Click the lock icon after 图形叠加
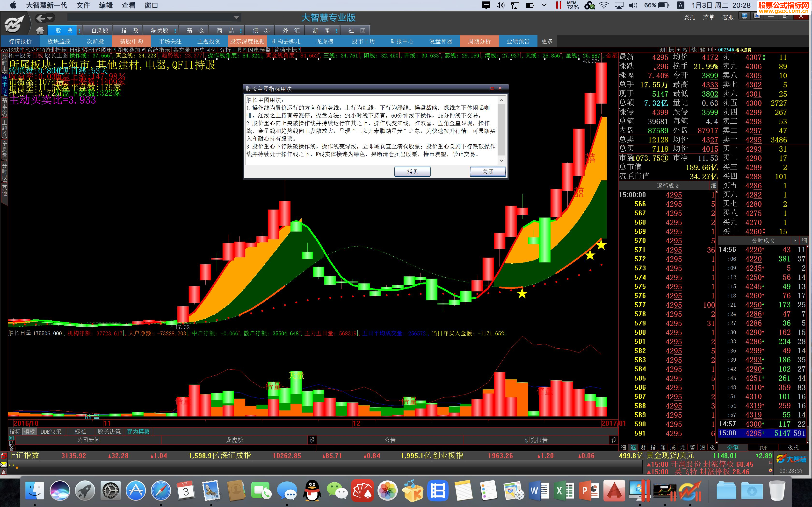The width and height of the screenshot is (812, 507). [144, 50]
